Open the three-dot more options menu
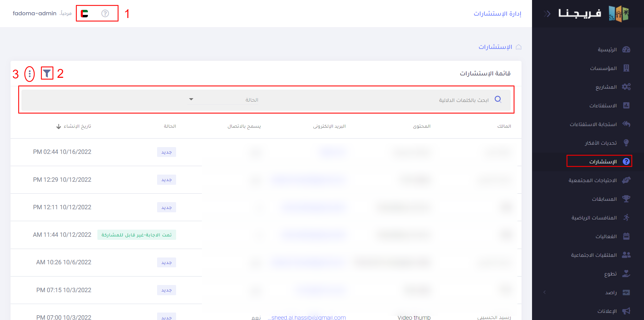The width and height of the screenshot is (644, 320). 30,74
